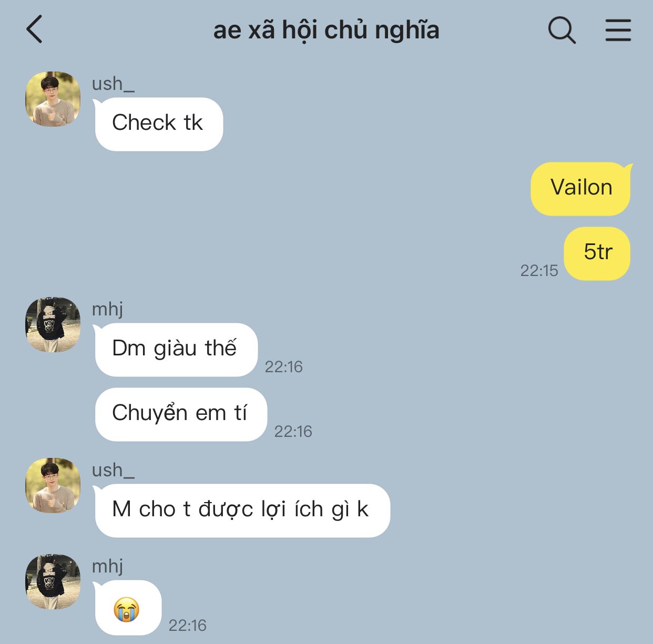Tap the yellow 'Vailon' message bubble

(x=581, y=189)
